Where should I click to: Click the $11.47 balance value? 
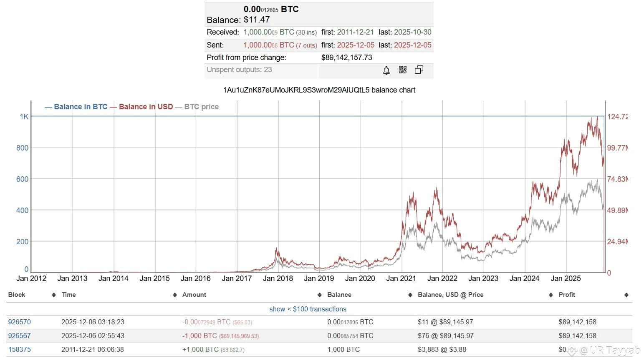click(x=257, y=20)
